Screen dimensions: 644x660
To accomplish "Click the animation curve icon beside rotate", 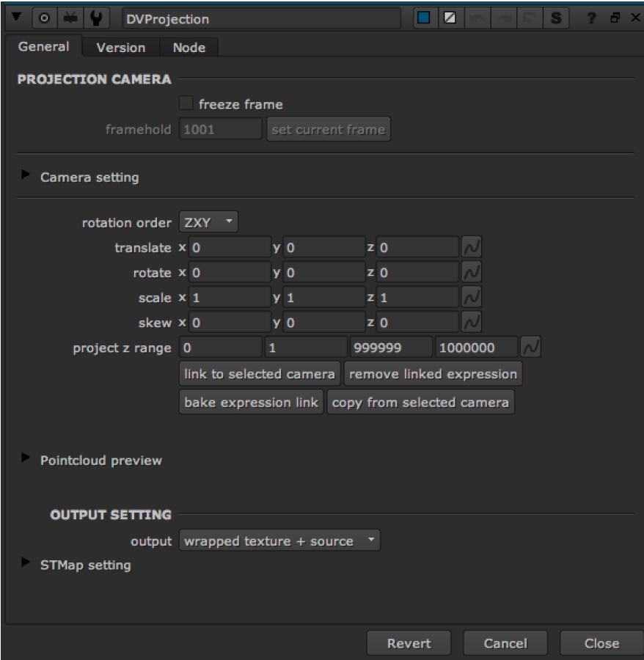I will tap(472, 273).
